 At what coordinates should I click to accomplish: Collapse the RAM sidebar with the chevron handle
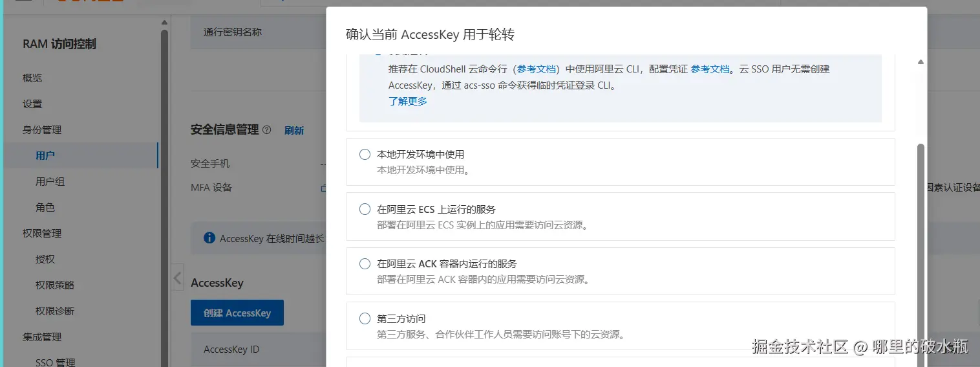(x=177, y=278)
